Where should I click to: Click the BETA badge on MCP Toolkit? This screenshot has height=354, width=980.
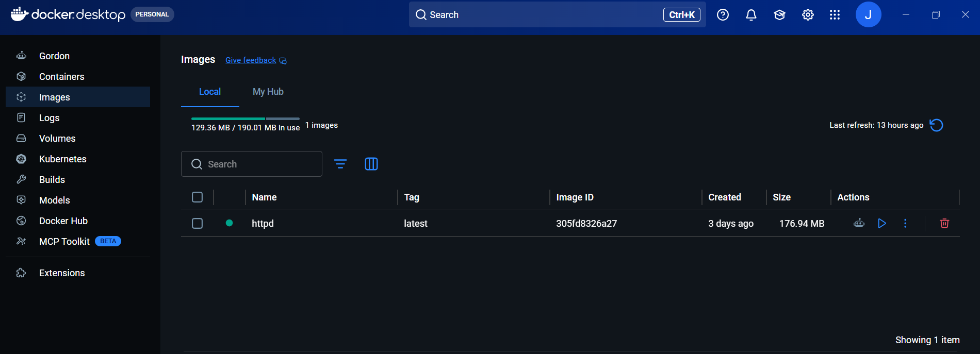tap(108, 241)
